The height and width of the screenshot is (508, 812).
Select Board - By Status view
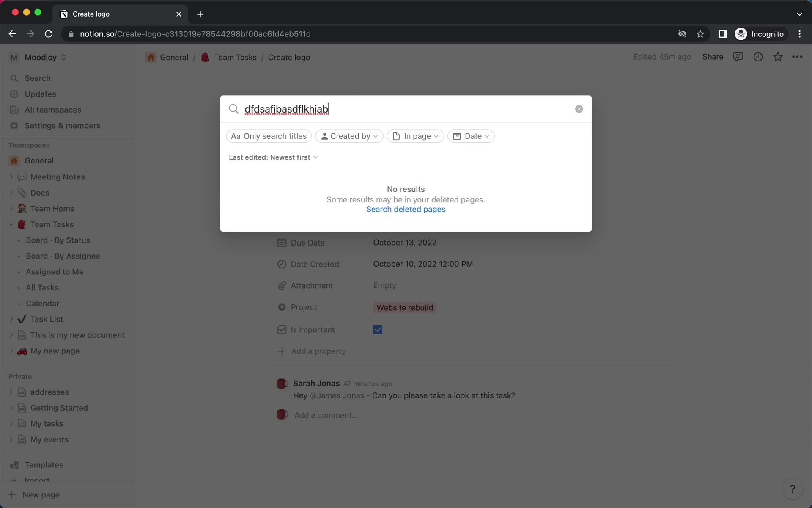click(57, 240)
